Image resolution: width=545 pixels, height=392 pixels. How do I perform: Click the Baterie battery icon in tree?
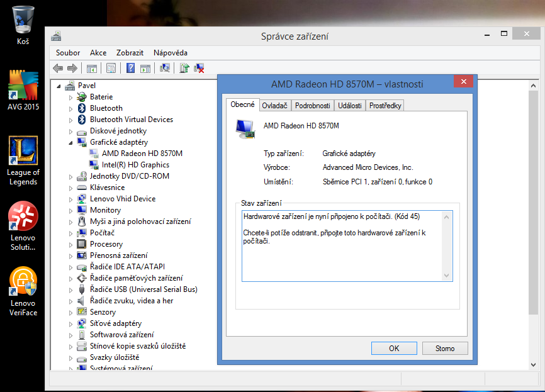82,97
